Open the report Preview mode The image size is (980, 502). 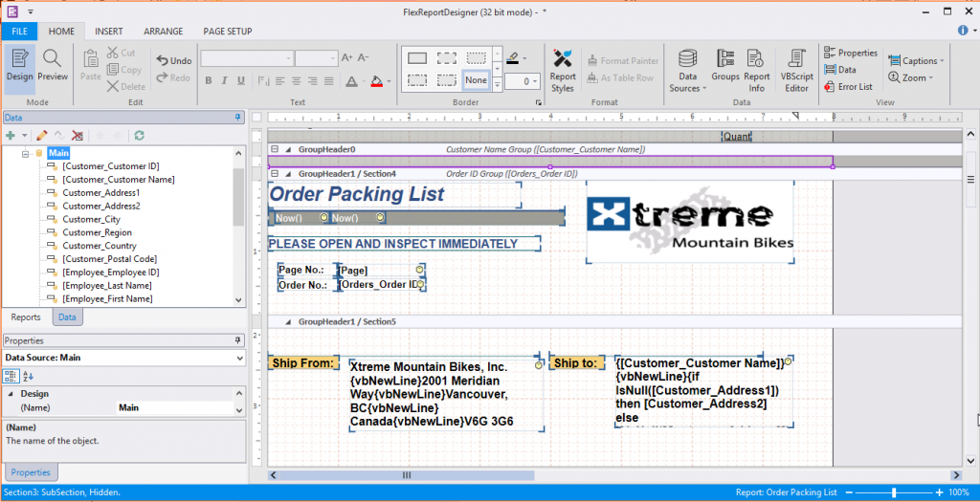tap(54, 67)
